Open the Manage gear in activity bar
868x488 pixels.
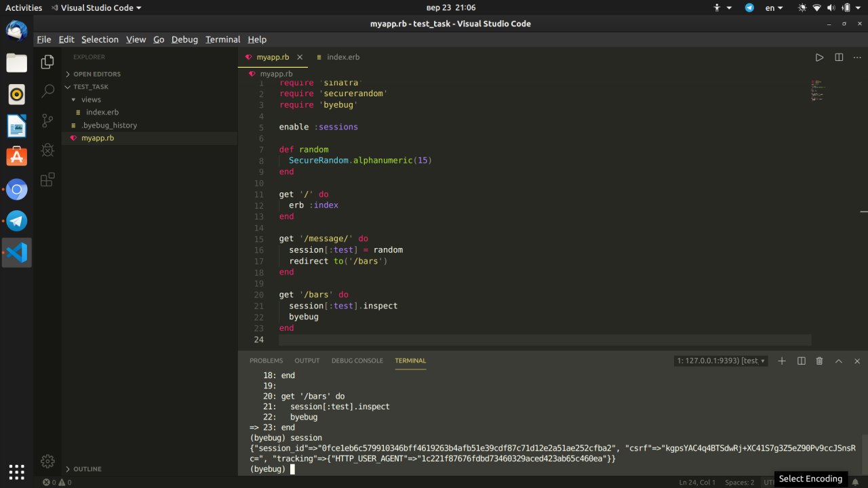(x=47, y=461)
